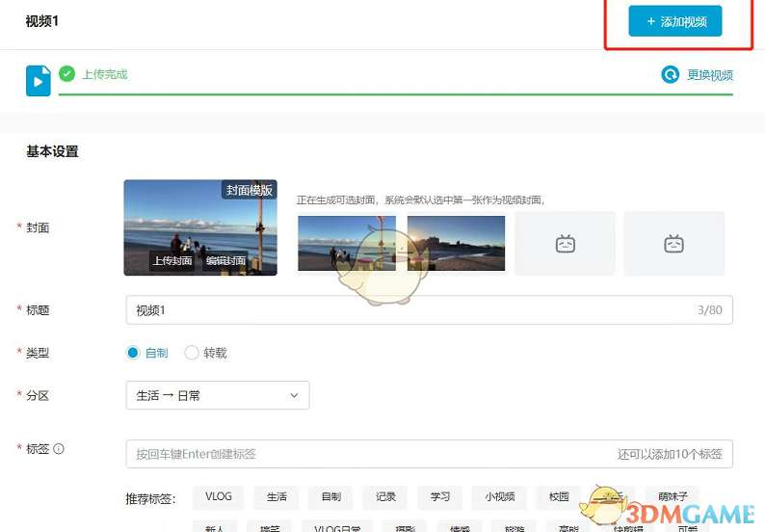Click 上传封面 on the cover image
The width and height of the screenshot is (765, 532).
[171, 260]
